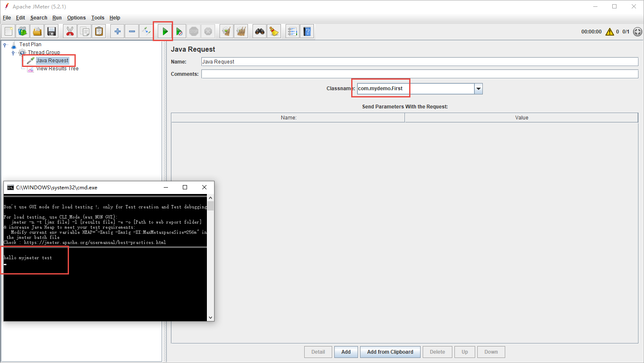Click the Save floppy disk icon
The height and width of the screenshot is (363, 644).
[x=52, y=31]
